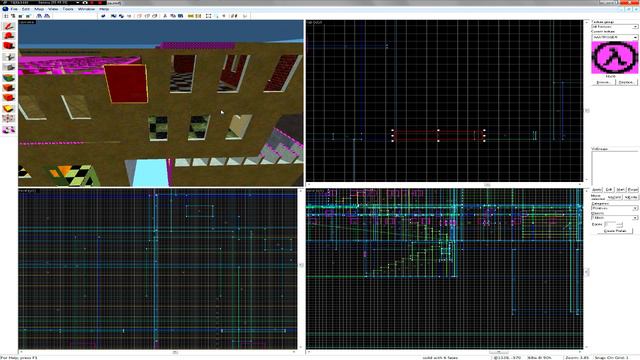640x360 pixels.
Task: Expand the Texture group dropdown
Action: coord(635,27)
